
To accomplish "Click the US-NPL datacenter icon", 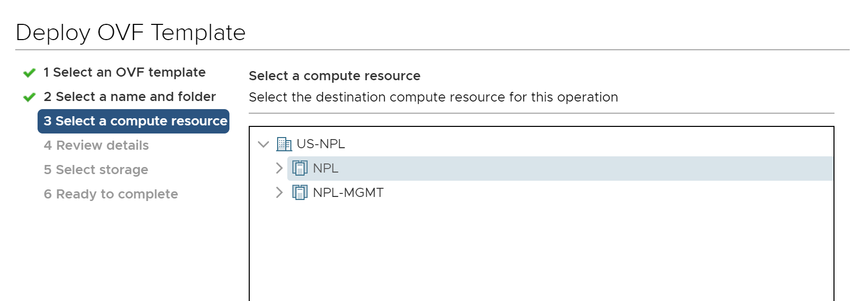I will tap(284, 144).
